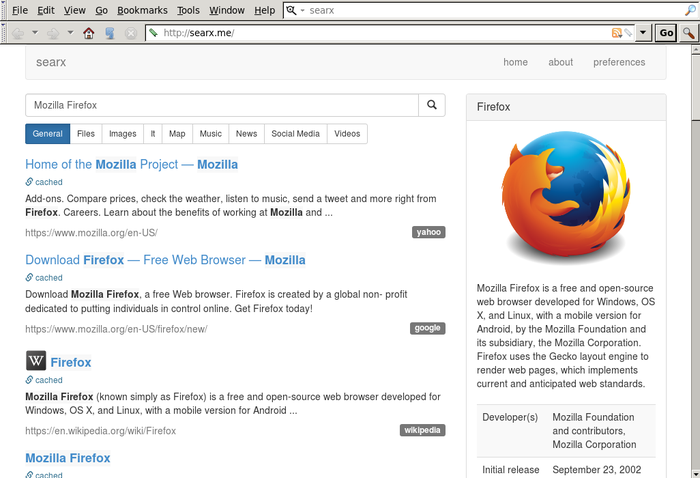Click the scrollbar up arrow
700x478 pixels.
[x=696, y=50]
